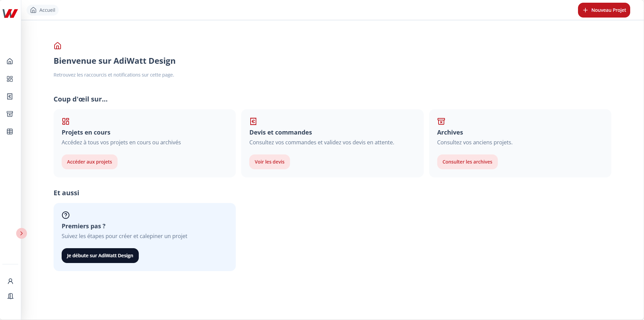Image resolution: width=644 pixels, height=320 pixels.
Task: Create a new project with Nouveau Projet
Action: click(x=604, y=10)
